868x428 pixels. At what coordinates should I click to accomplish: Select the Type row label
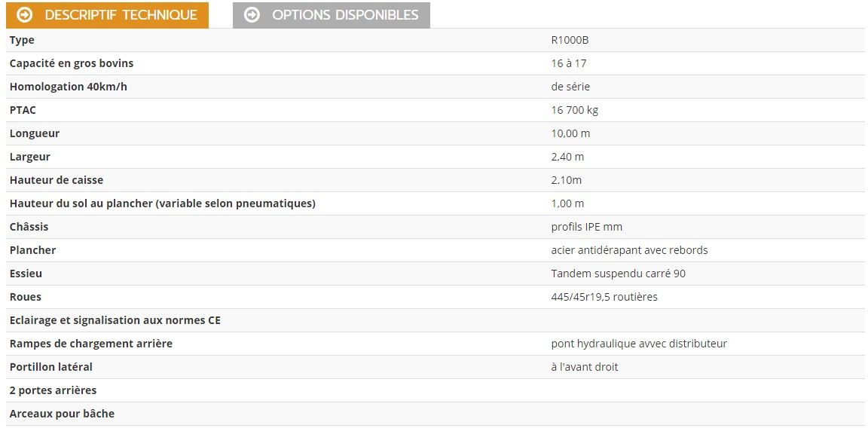pos(22,40)
